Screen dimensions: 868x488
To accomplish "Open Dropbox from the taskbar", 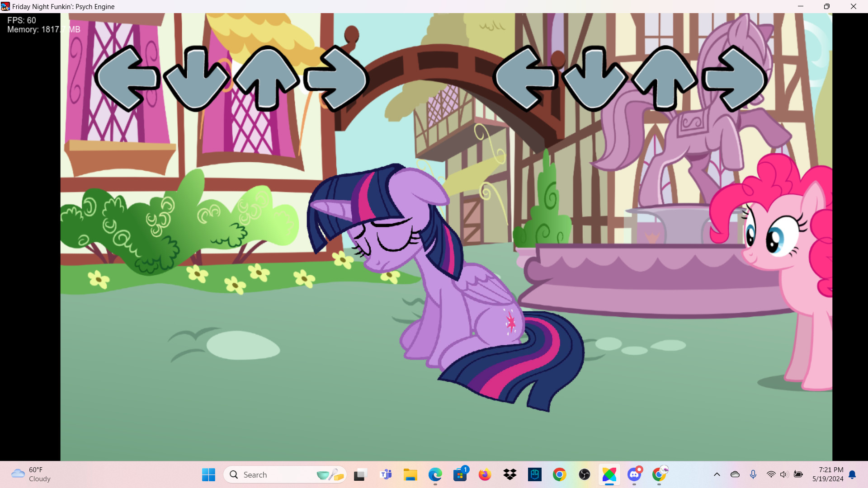I will click(x=509, y=474).
